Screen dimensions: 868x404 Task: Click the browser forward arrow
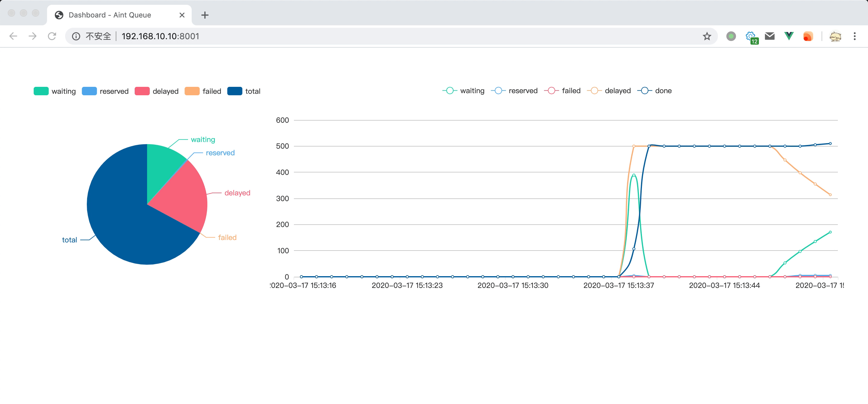pos(33,36)
